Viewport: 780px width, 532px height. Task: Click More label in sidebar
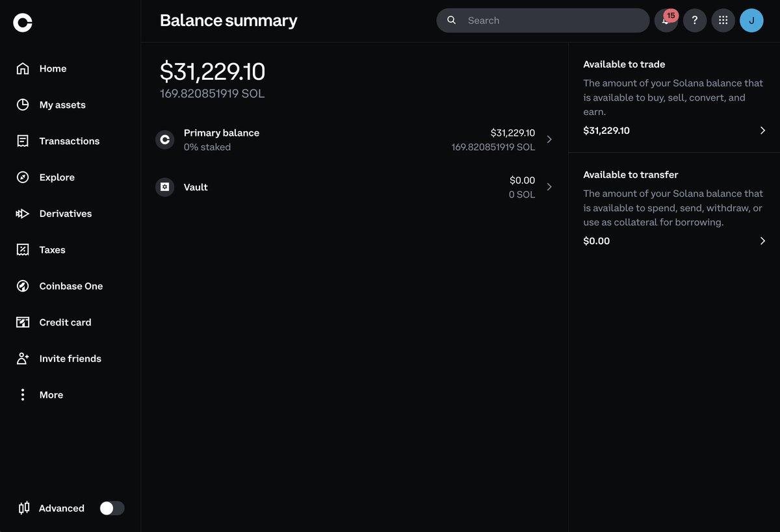[51, 395]
